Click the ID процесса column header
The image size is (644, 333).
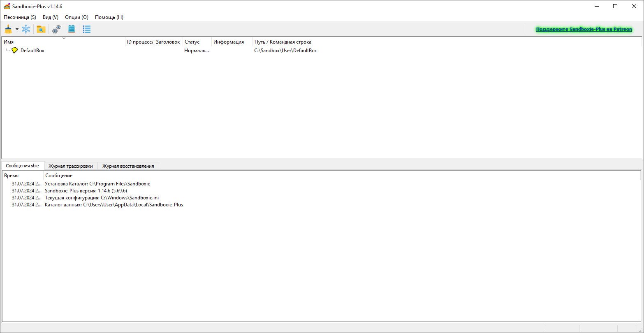[139, 42]
